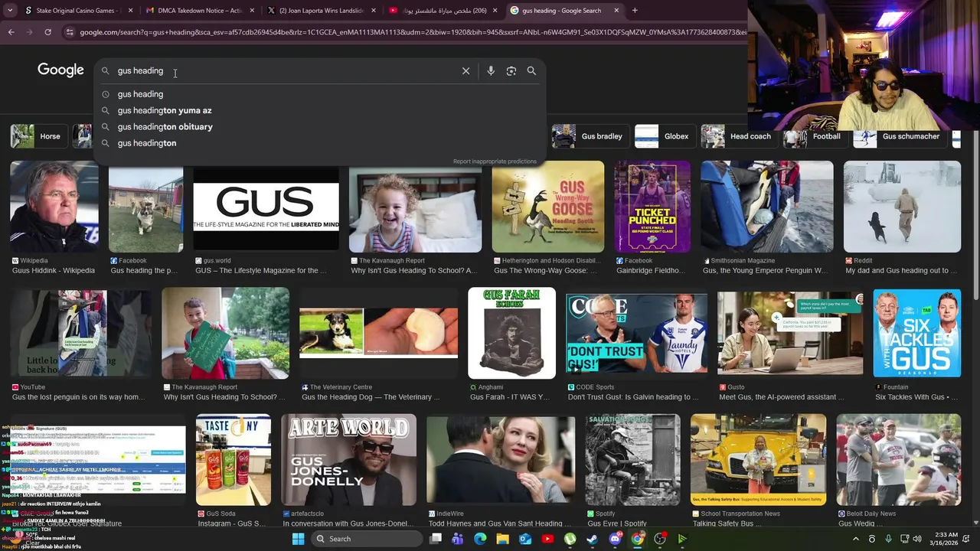This screenshot has width=980, height=551.
Task: Open Gus Farah Anghami album image
Action: click(511, 333)
